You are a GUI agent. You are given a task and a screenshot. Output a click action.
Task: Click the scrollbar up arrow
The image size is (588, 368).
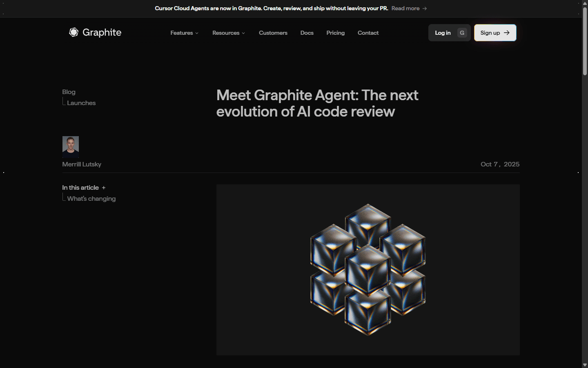pyautogui.click(x=585, y=3)
